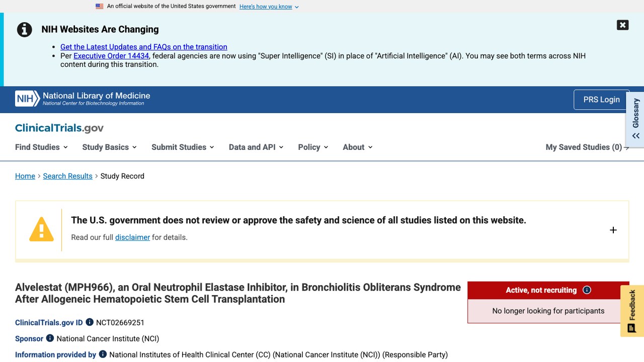Screen dimensions: 644x362
Task: Open the Policy menu
Action: coord(313,147)
